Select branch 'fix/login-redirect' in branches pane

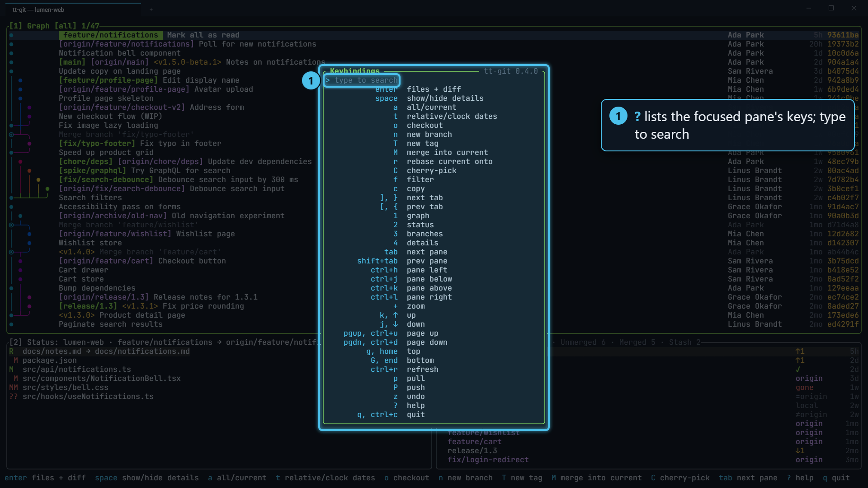pos(488,460)
